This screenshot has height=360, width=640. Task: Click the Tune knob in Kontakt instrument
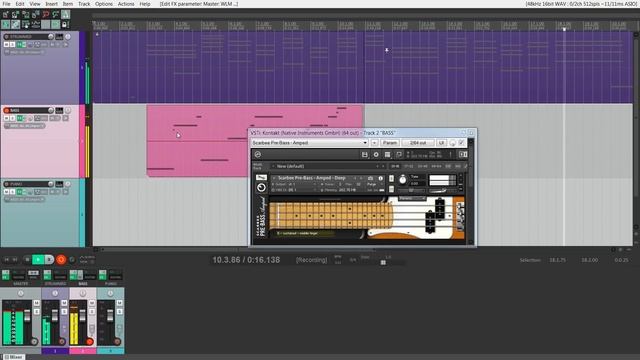(403, 180)
